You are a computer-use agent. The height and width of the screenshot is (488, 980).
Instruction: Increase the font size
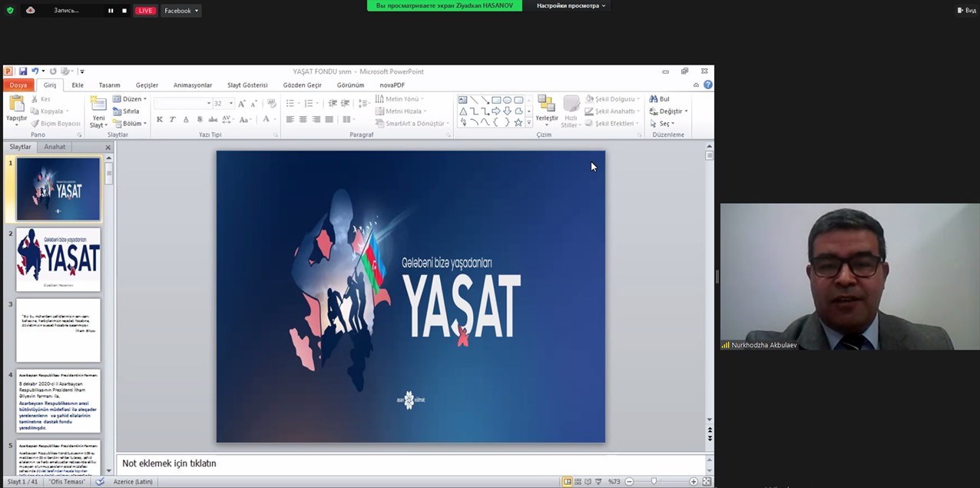pyautogui.click(x=241, y=103)
